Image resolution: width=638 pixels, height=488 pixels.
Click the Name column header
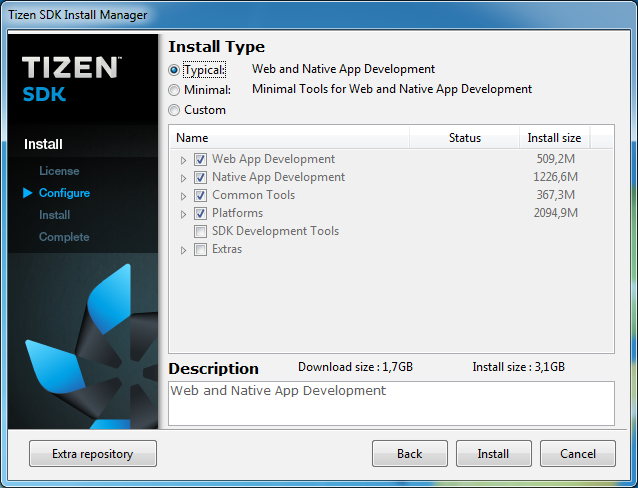point(289,138)
